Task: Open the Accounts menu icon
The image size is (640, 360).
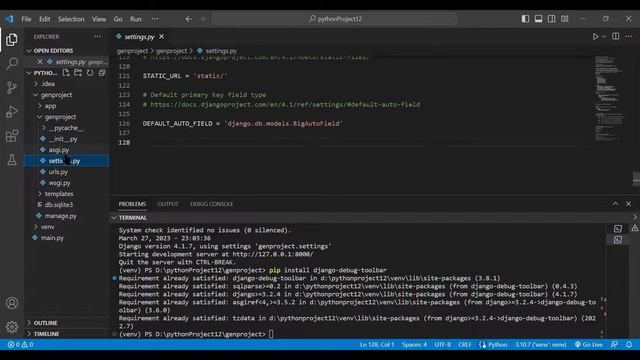Action: (12, 303)
